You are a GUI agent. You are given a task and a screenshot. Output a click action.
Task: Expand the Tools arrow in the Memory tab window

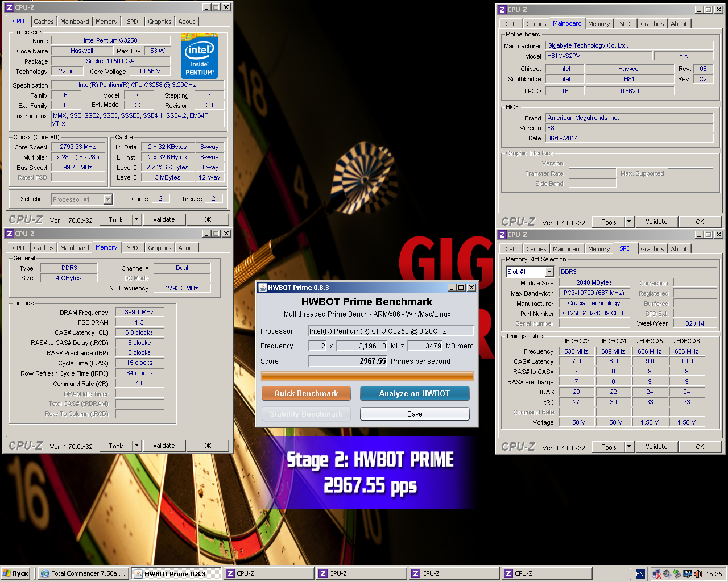pos(136,446)
